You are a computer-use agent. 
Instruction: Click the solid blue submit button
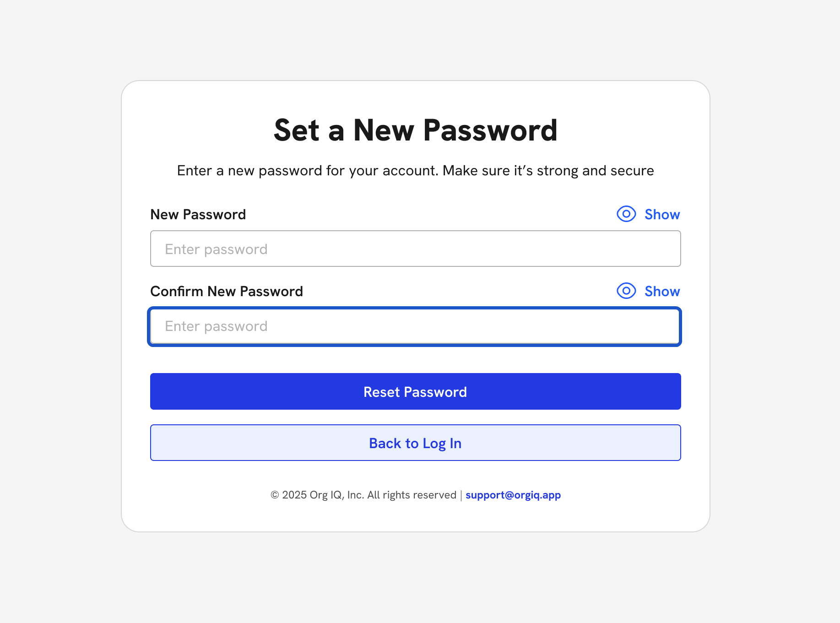click(415, 391)
